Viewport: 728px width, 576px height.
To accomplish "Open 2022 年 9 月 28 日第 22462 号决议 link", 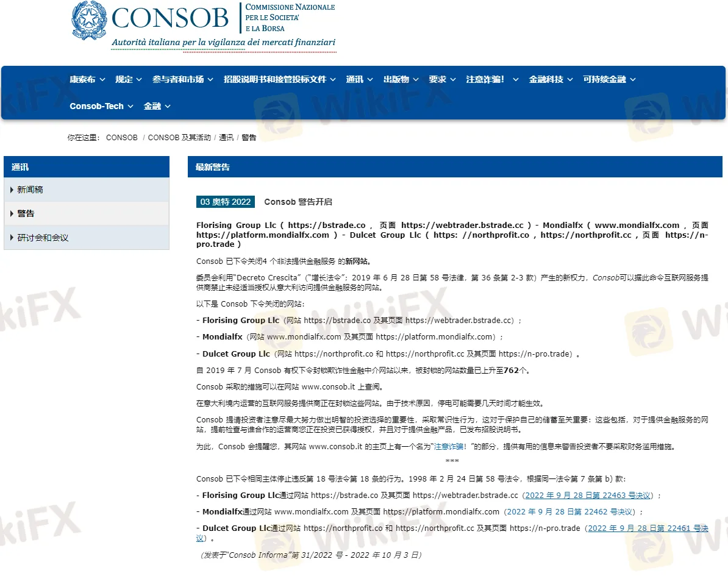I will 569,511.
